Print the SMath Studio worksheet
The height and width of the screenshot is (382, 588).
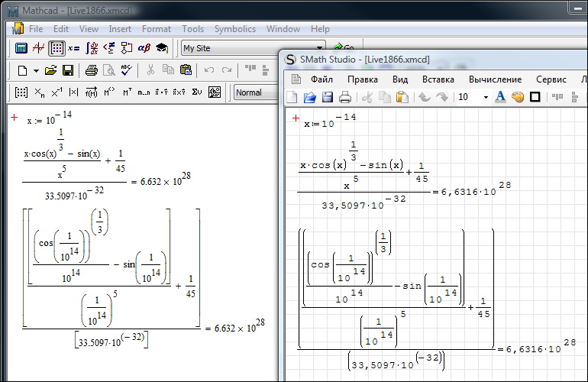(344, 97)
